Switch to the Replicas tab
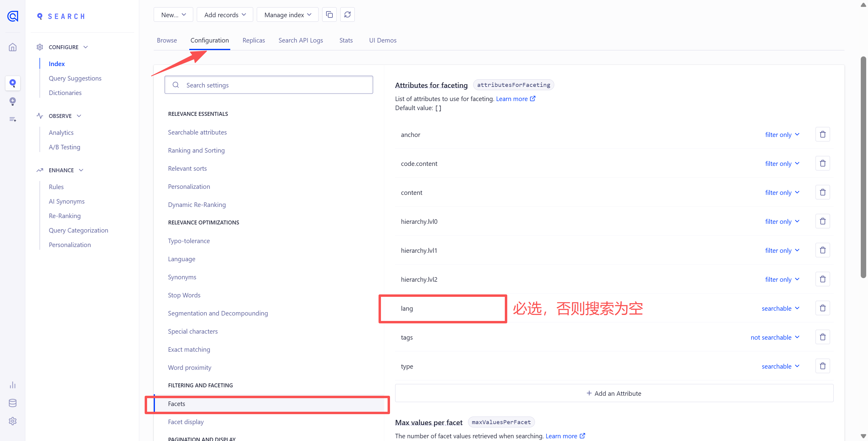Screen dimensions: 868x441 (x=253, y=40)
